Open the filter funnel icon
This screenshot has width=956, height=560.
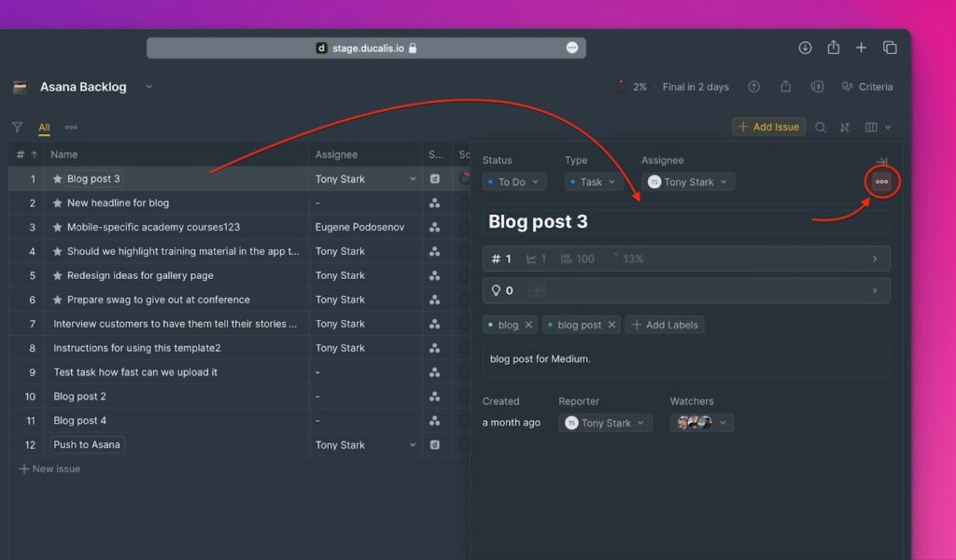(x=17, y=127)
